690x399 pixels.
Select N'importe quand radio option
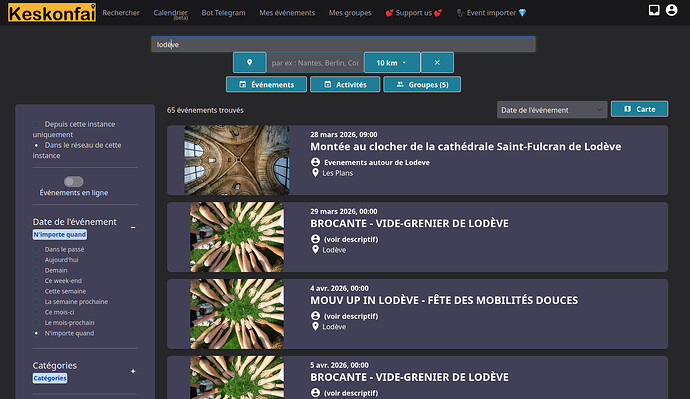click(37, 333)
